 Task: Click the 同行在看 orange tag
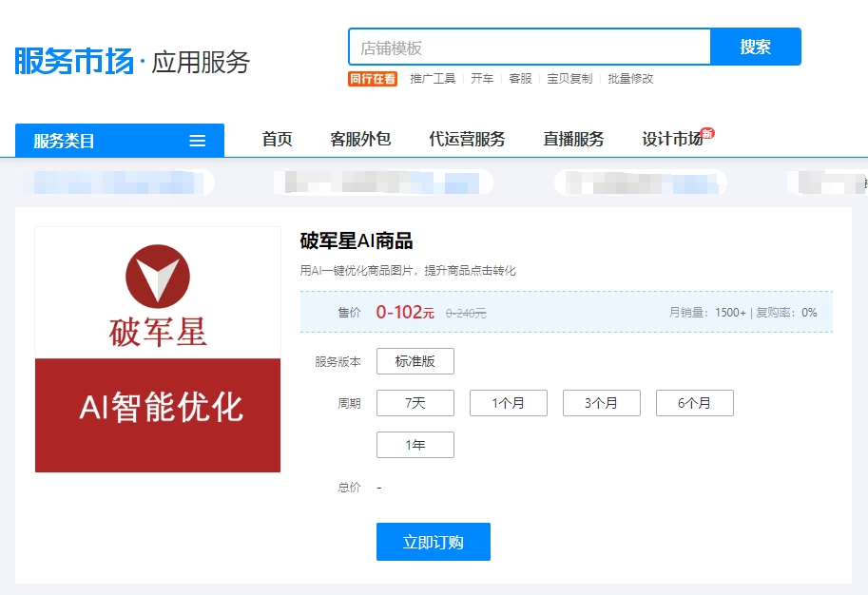373,79
